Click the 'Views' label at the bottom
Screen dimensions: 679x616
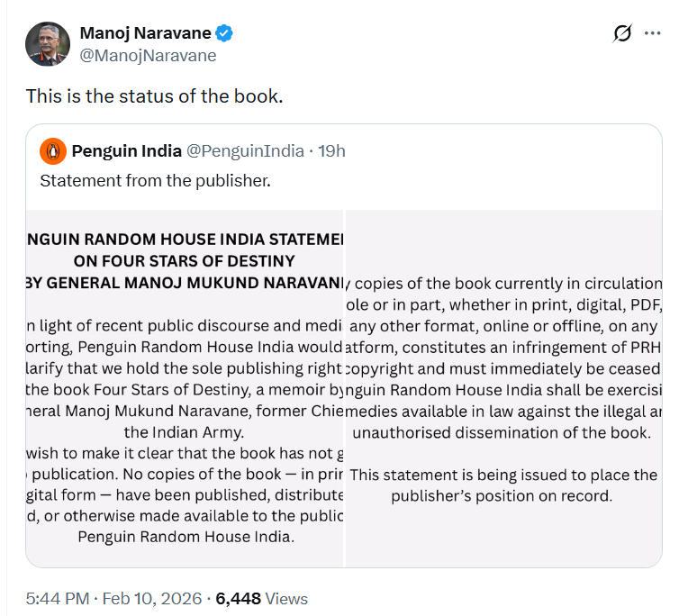pyautogui.click(x=286, y=598)
